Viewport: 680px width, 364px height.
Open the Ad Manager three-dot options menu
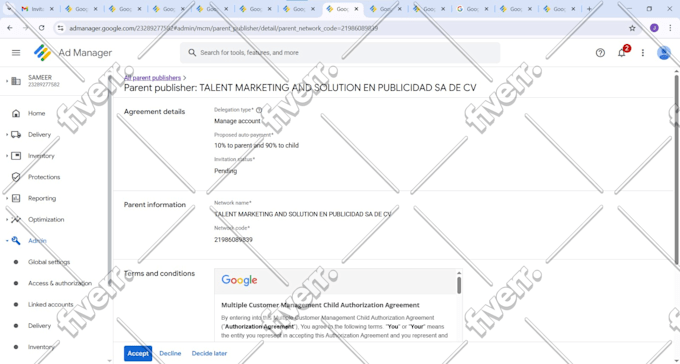tap(643, 52)
